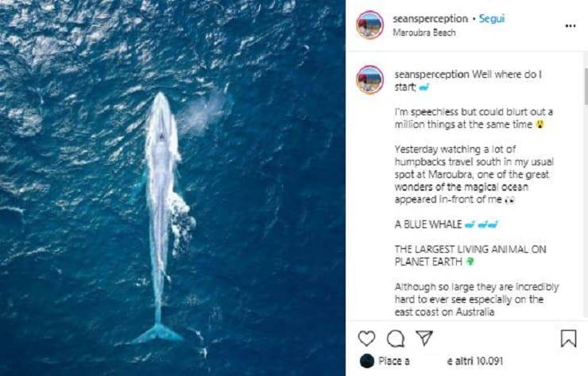Screen dimensions: 588x376
Task: Click the profile picture beside the caption
Action: 370,79
